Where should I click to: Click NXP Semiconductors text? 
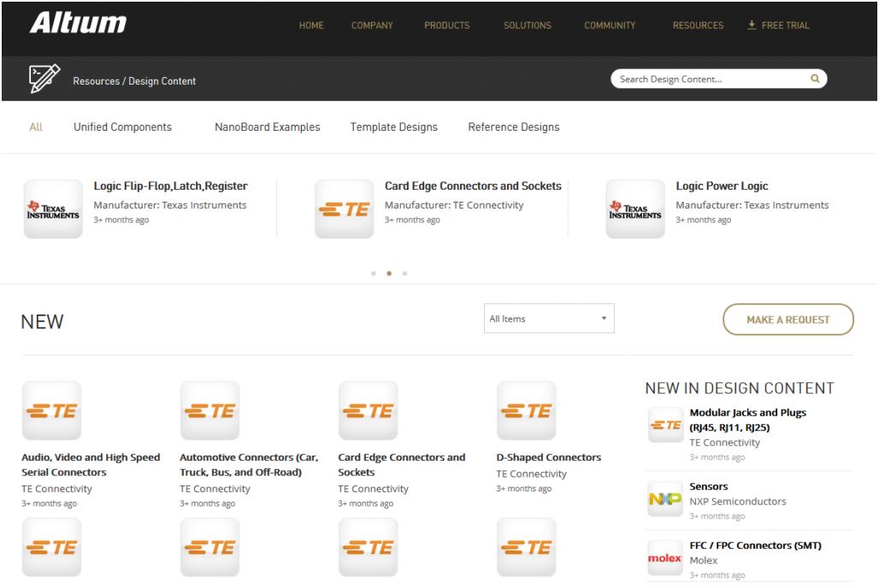(x=738, y=502)
